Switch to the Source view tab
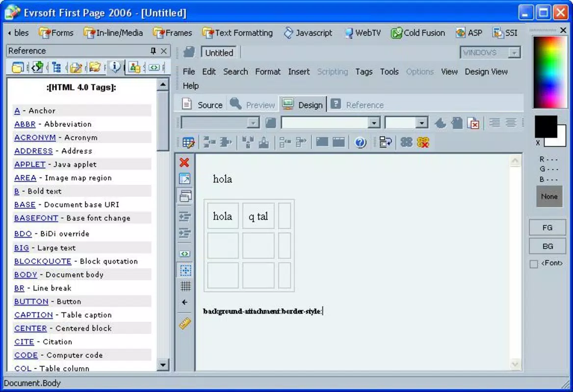This screenshot has width=573, height=392. (203, 105)
